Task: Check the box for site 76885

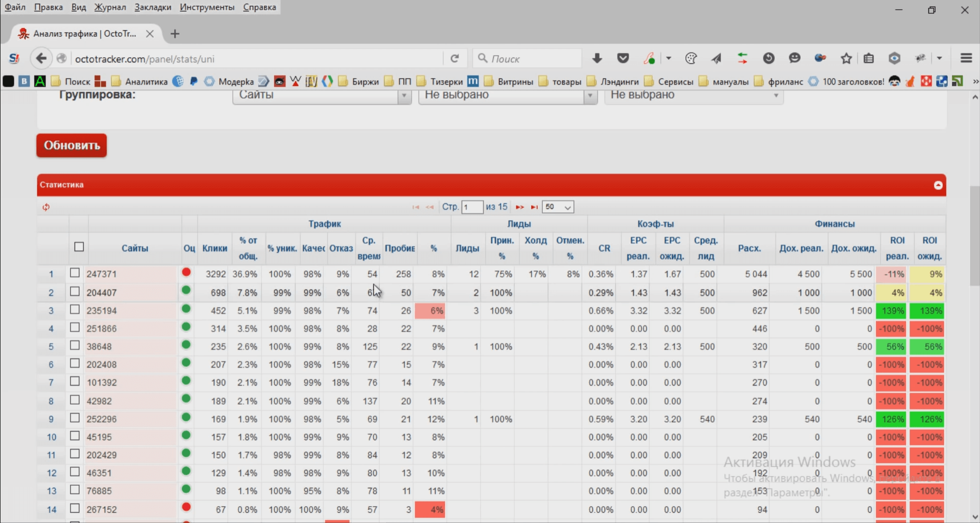Action: tap(75, 490)
